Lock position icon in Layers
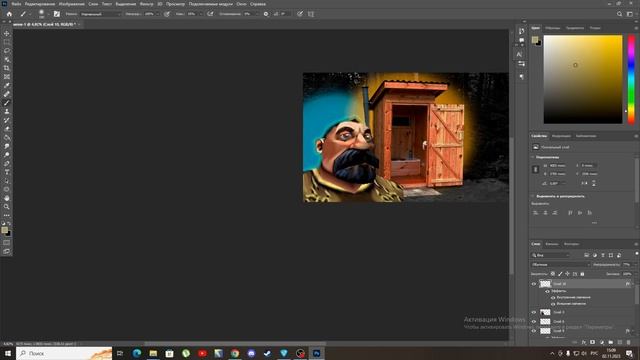 pos(567,274)
